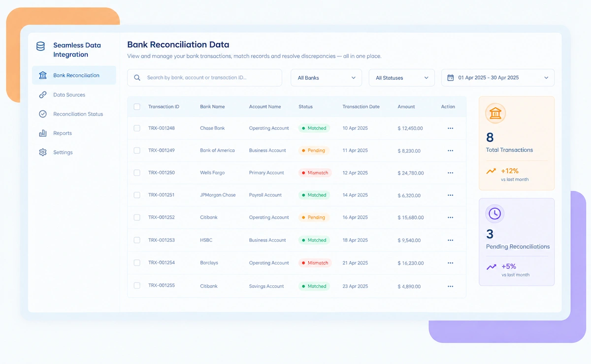Check the box for TRX-001248
The image size is (591, 364).
[x=137, y=128]
